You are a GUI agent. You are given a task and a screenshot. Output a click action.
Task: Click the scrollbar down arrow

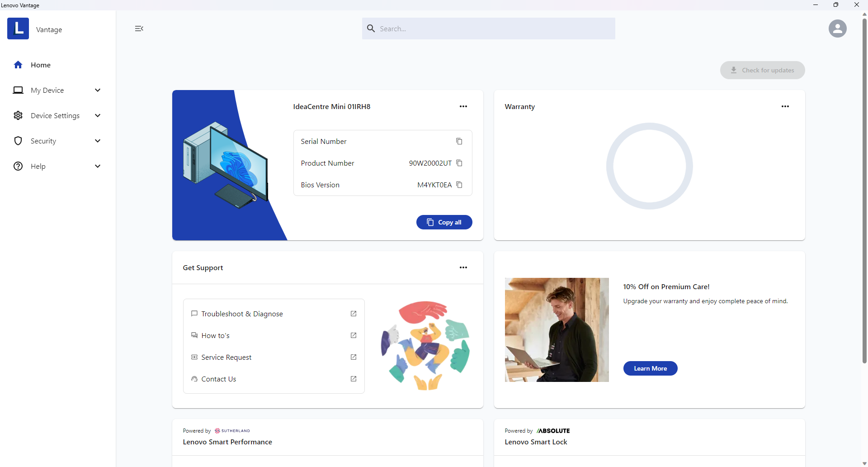click(864, 464)
